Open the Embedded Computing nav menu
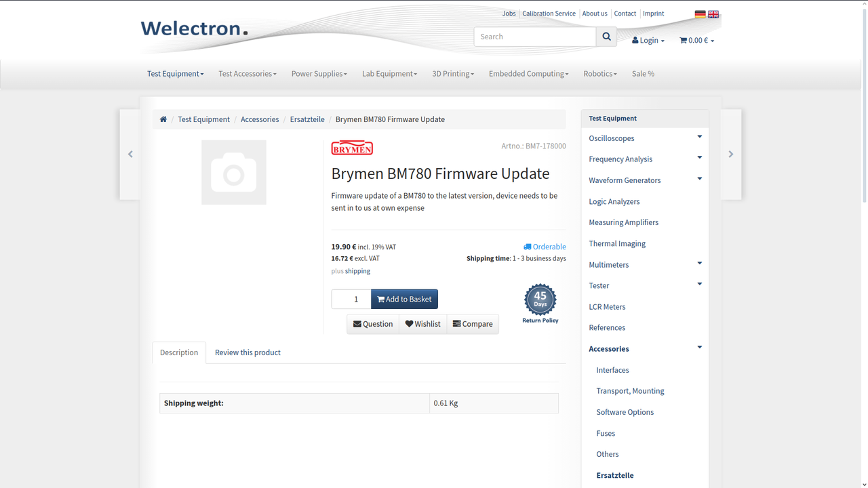 point(529,74)
